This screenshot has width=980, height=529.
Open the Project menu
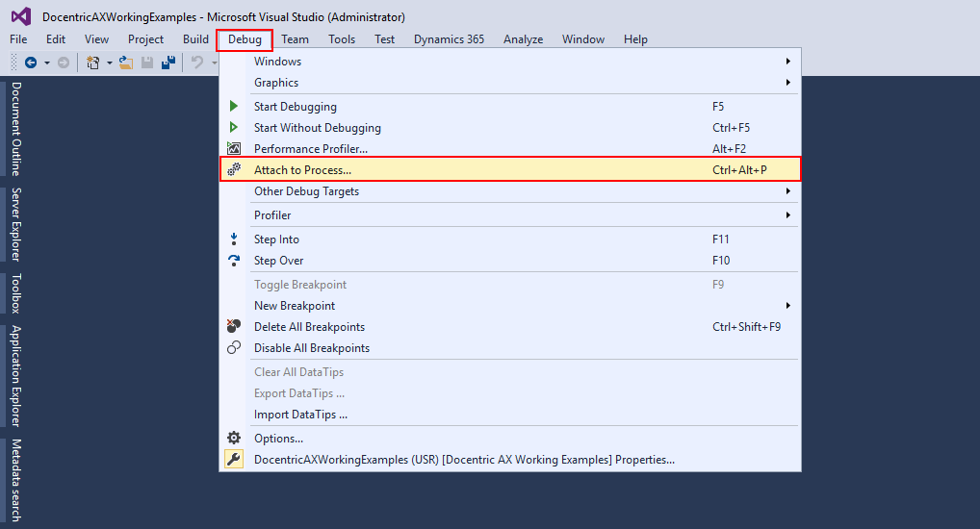145,39
